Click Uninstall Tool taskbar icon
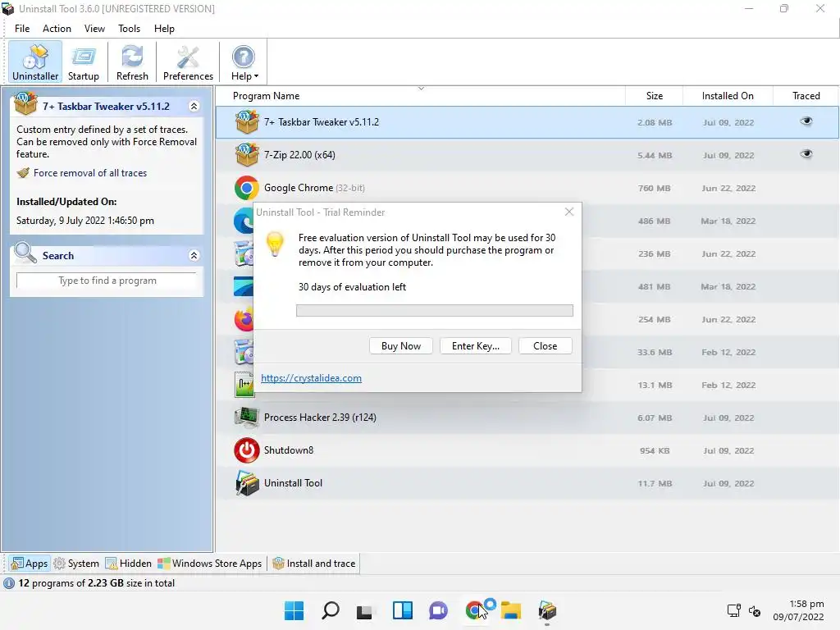Image resolution: width=840 pixels, height=630 pixels. [x=547, y=610]
